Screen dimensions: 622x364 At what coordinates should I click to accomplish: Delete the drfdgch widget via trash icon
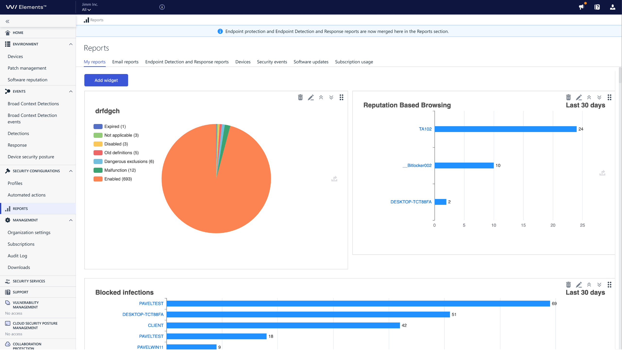click(300, 97)
